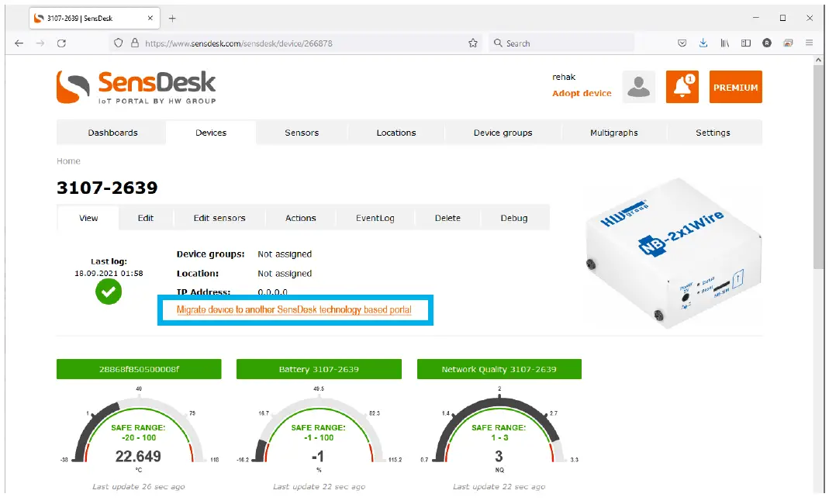The image size is (829, 504).
Task: Click the rehak username
Action: [564, 77]
